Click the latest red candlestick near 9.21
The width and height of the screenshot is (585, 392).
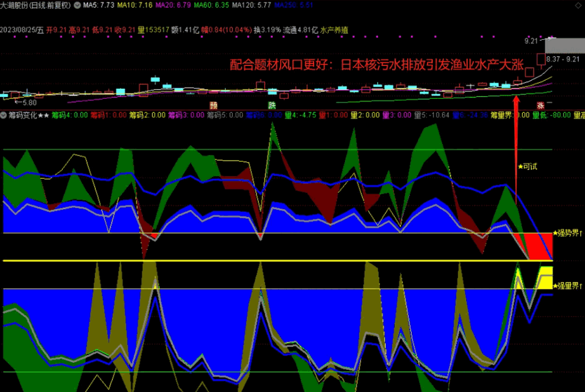tap(541, 60)
